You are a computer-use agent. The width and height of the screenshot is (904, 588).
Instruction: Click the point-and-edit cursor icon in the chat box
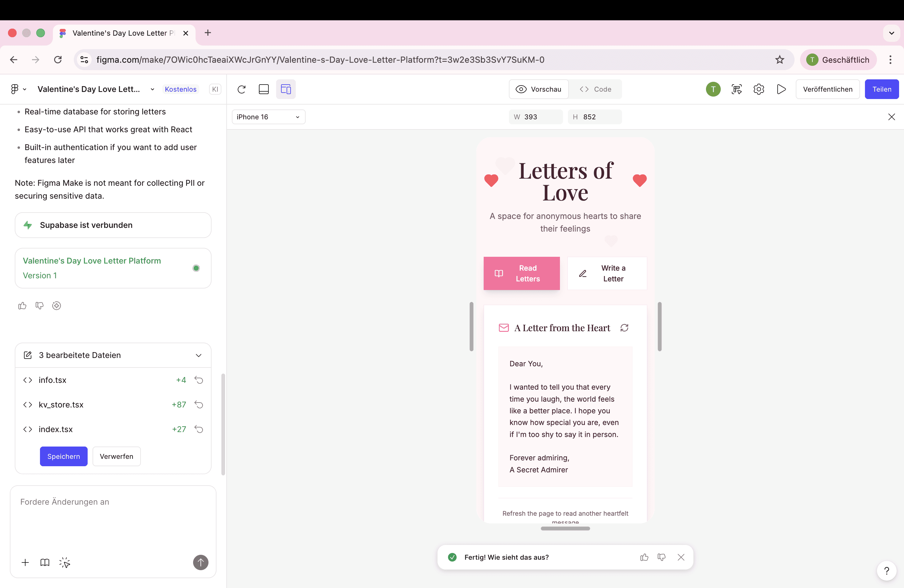click(x=65, y=562)
